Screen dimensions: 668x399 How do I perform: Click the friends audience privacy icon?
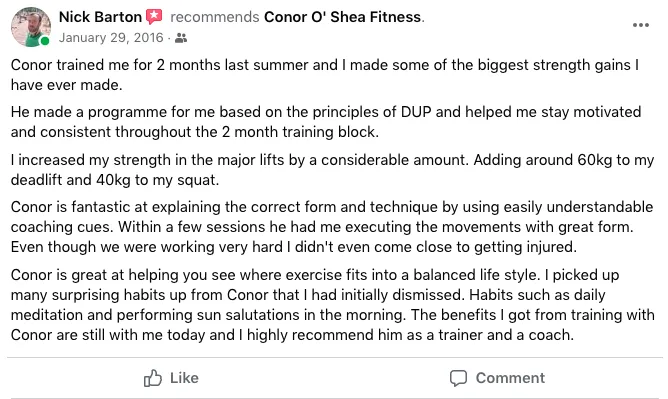[x=181, y=38]
